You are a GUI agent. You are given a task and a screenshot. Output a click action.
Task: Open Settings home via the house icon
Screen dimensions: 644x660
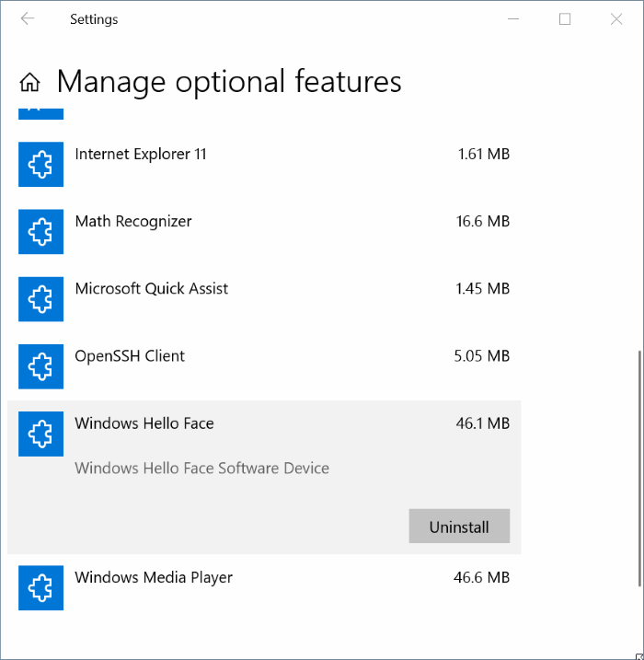click(x=29, y=82)
